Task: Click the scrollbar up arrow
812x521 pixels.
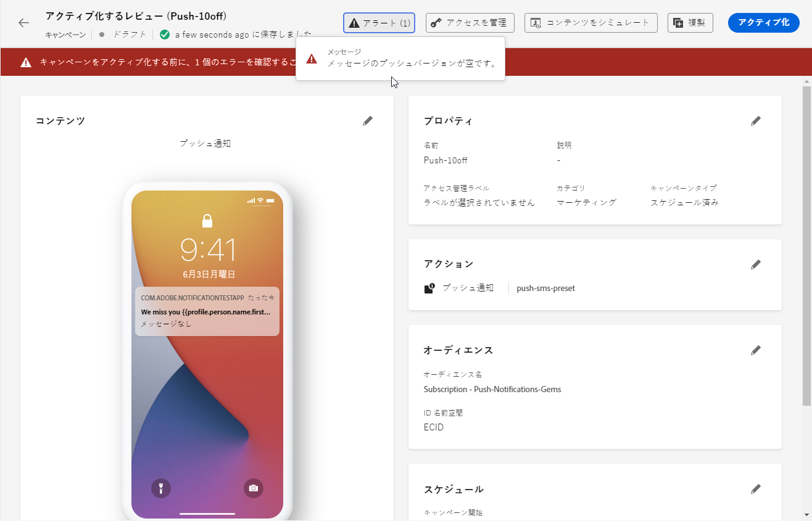Action: pyautogui.click(x=806, y=81)
